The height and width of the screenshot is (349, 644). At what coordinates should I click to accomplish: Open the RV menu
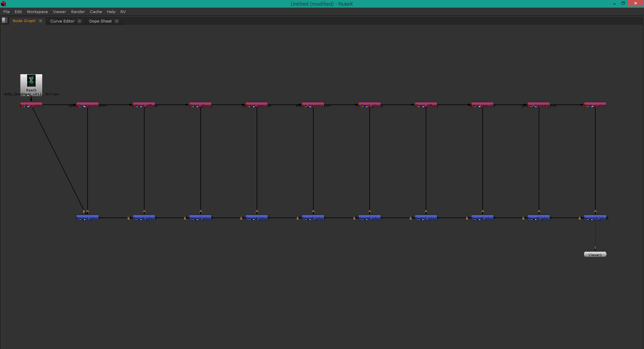(x=123, y=12)
